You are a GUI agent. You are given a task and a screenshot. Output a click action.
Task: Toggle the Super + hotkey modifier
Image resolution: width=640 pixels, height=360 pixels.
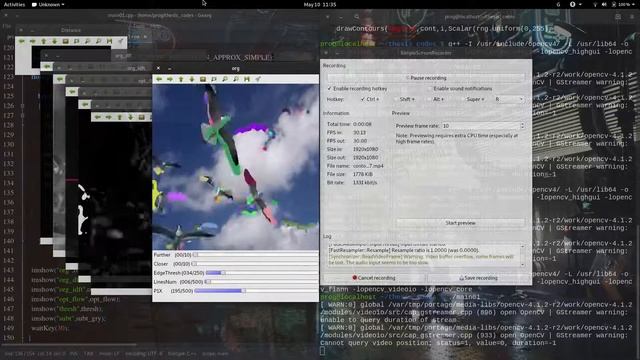click(472, 99)
